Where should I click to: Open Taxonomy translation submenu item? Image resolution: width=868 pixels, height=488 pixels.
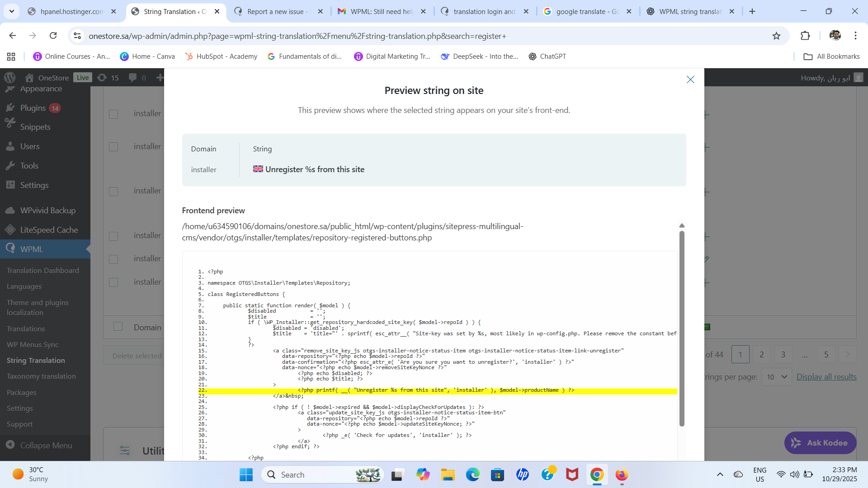coord(41,376)
